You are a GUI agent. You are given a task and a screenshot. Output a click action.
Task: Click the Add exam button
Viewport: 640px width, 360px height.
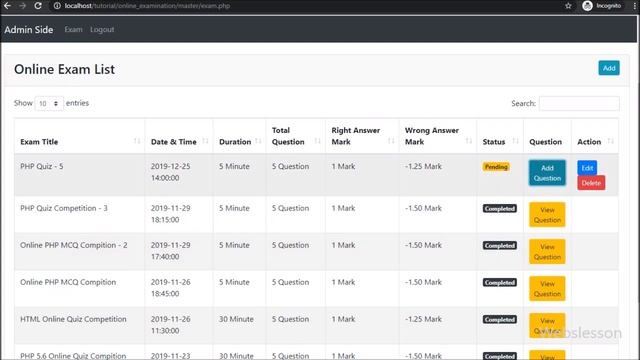click(609, 68)
